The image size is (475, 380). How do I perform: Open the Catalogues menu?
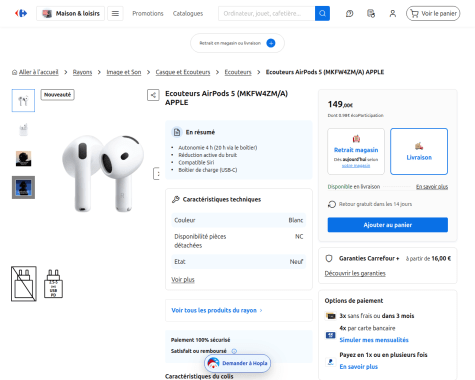tap(188, 14)
